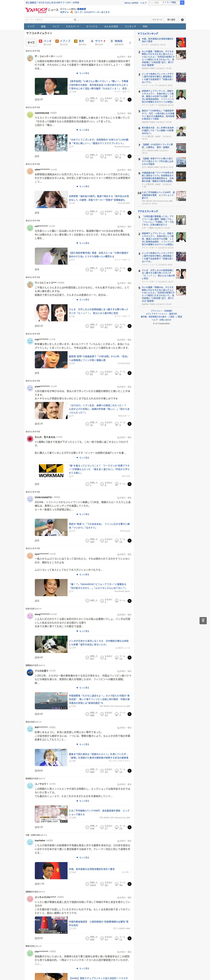Image resolution: width=210 pixels, height=980 pixels.
Task: Open ワンコとニャンコ's avatar icon
Action: (30, 284)
